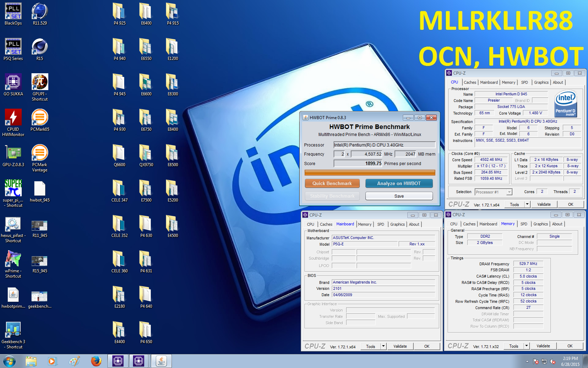Open CPUID HWMonitor desktop icon
Image resolution: width=588 pixels, height=368 pixels.
(x=13, y=123)
